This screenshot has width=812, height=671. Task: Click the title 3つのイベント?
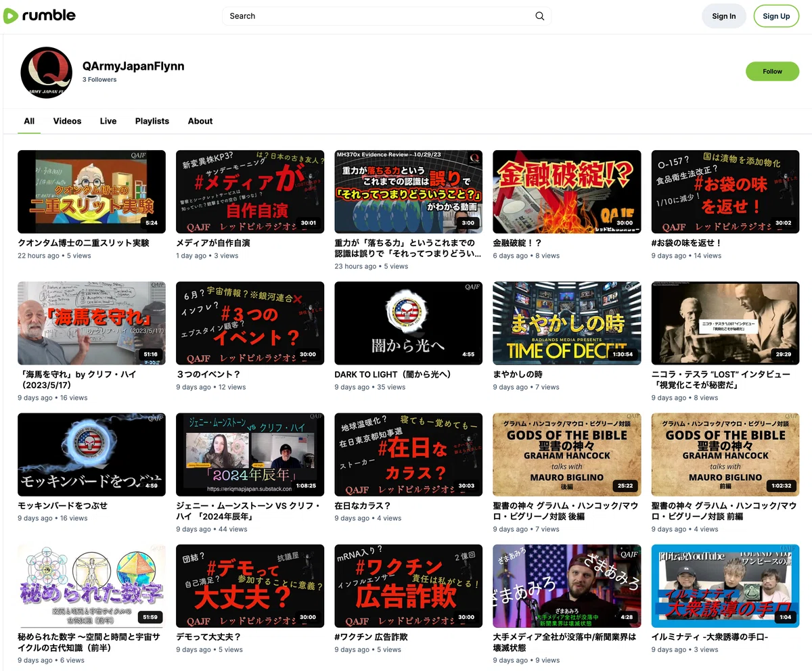pos(208,374)
